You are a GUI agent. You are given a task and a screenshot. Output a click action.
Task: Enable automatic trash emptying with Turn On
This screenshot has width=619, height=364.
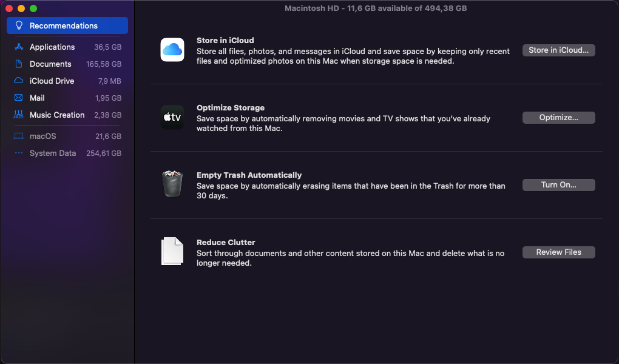[558, 184]
